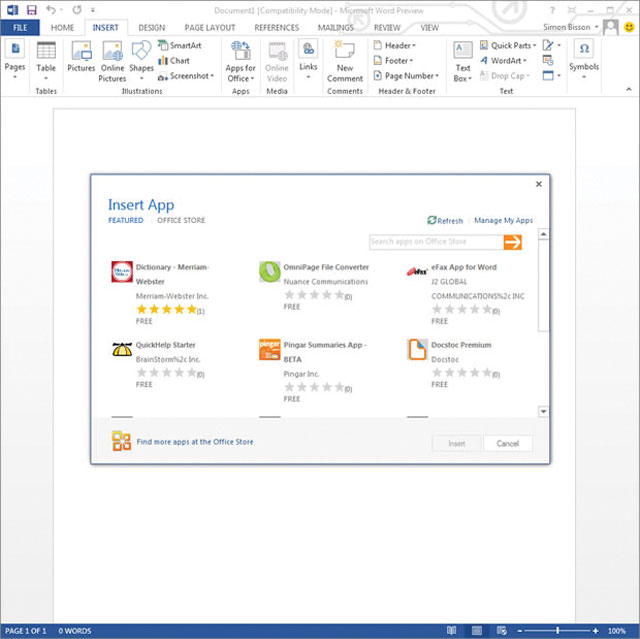
Task: Insert a Chart
Action: click(x=174, y=61)
